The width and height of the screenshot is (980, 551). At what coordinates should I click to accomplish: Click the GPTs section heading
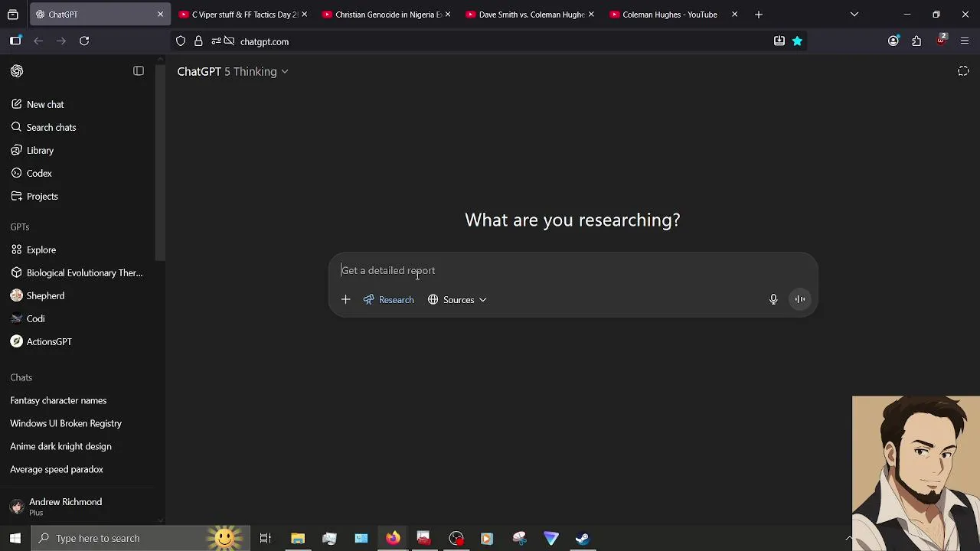coord(20,227)
